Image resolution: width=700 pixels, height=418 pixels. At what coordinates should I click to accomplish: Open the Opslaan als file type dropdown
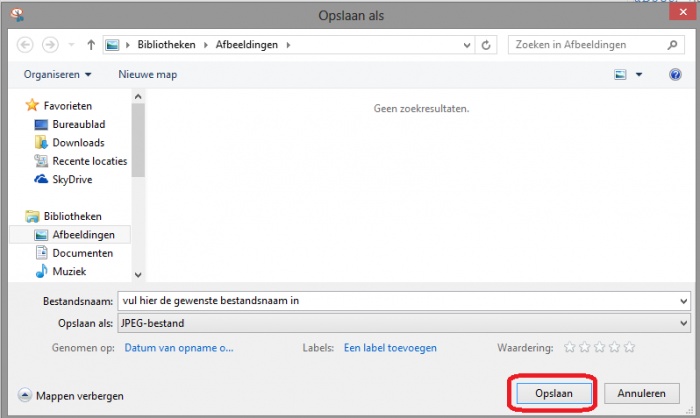pyautogui.click(x=404, y=323)
